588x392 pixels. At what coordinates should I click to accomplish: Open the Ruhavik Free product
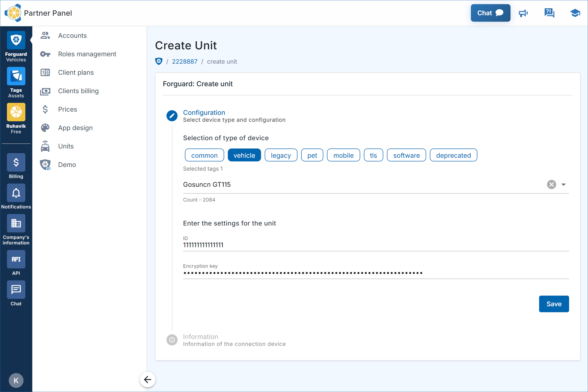[x=16, y=112]
